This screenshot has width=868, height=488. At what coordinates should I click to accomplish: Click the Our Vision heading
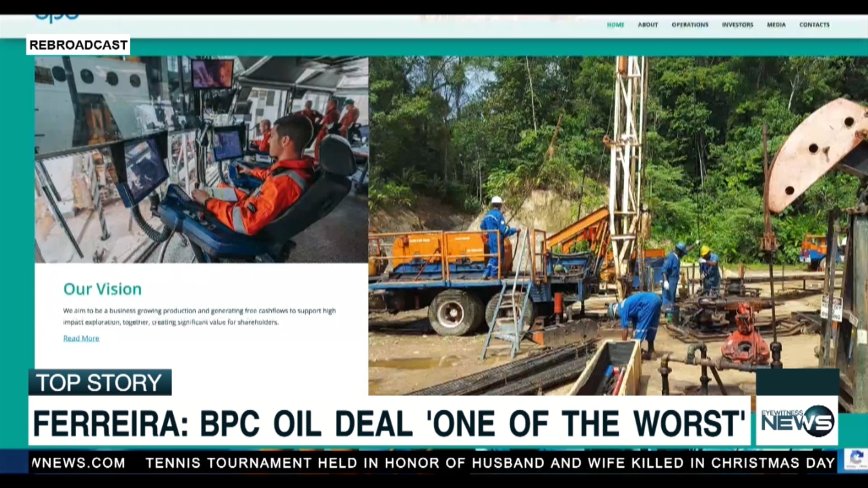pyautogui.click(x=103, y=289)
